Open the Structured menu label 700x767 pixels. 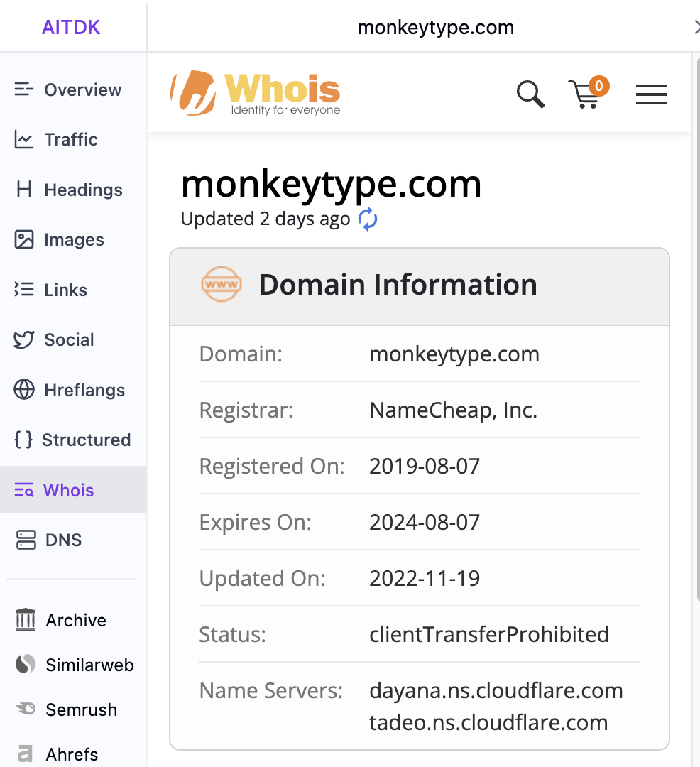[x=86, y=440]
